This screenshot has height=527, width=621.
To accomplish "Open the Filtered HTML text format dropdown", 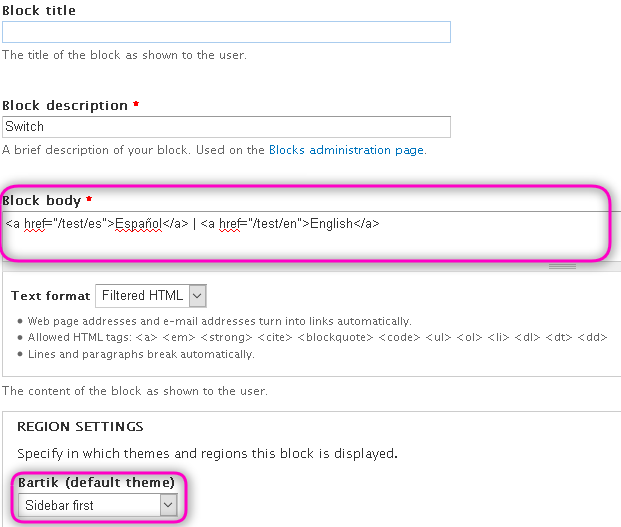I will 151,296.
